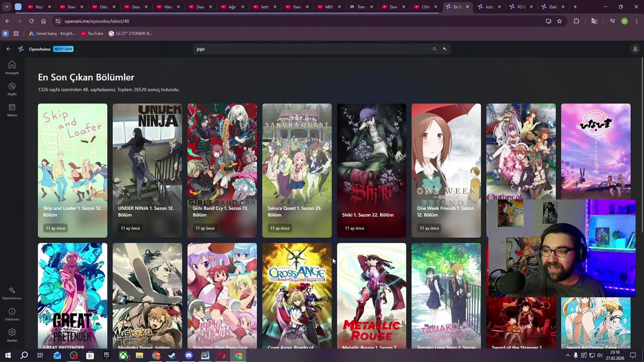644x362 pixels.
Task: Click the install app icon in address bar
Action: 548,21
